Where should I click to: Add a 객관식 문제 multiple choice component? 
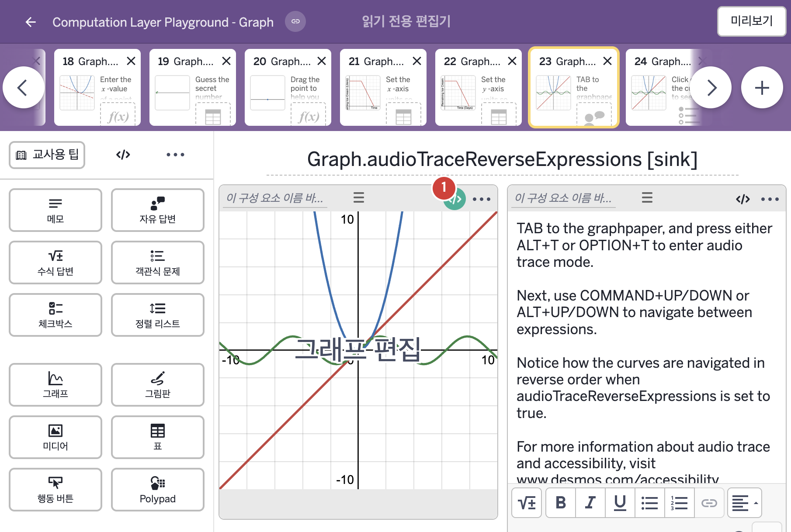[x=158, y=263]
